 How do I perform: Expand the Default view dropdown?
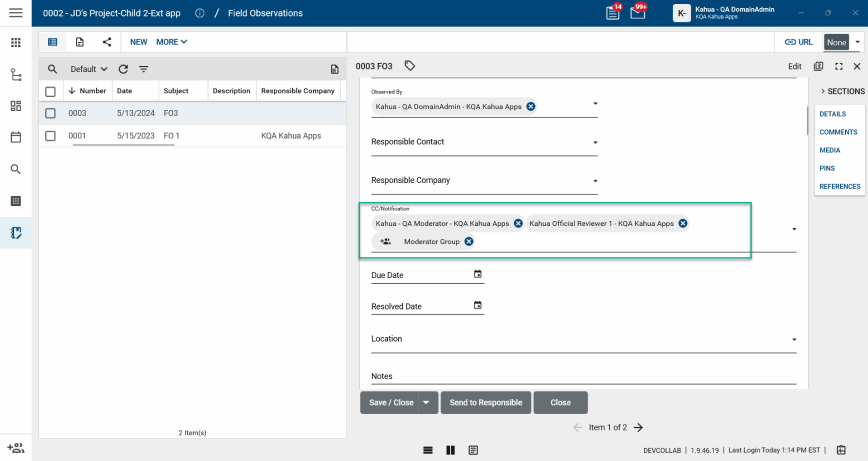click(x=88, y=69)
